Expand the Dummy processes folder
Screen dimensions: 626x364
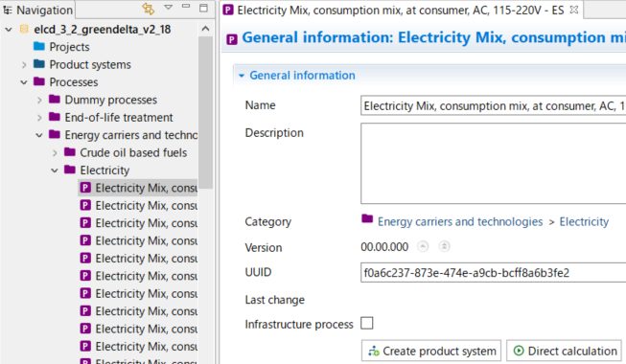[x=39, y=100]
